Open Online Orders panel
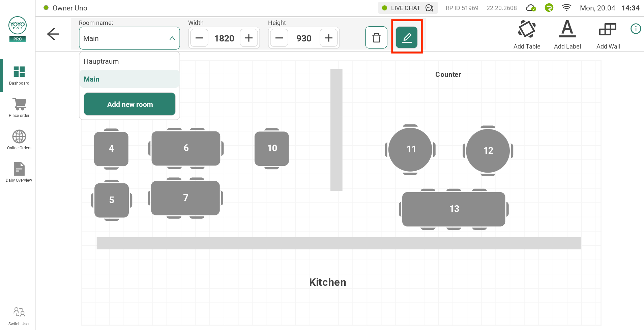The height and width of the screenshot is (330, 644). (19, 138)
